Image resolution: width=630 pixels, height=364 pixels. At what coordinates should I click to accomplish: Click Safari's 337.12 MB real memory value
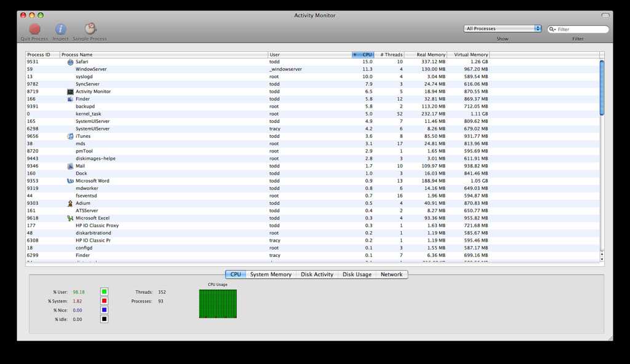click(x=433, y=62)
